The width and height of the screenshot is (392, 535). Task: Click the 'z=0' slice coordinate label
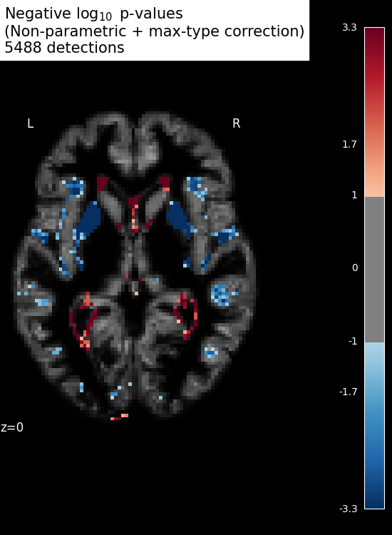tap(12, 427)
